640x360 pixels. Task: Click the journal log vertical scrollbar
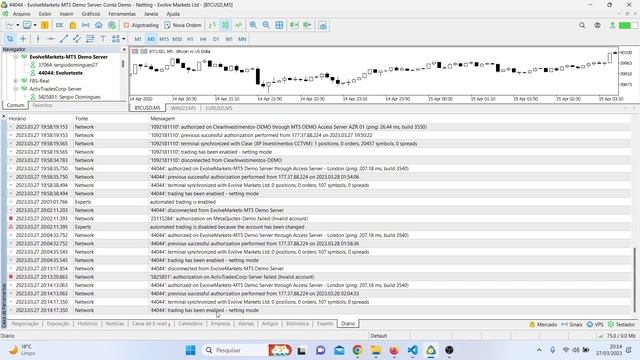634,280
